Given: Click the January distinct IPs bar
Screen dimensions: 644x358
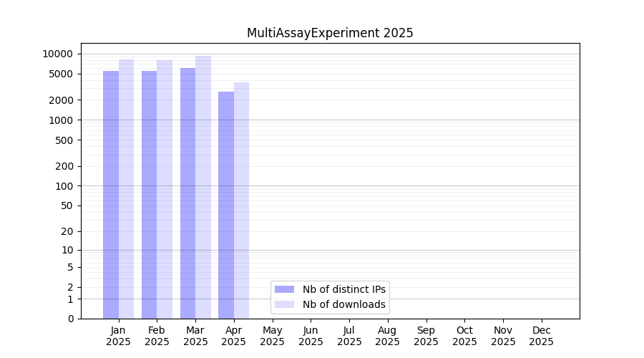Looking at the screenshot, I should [x=111, y=194].
